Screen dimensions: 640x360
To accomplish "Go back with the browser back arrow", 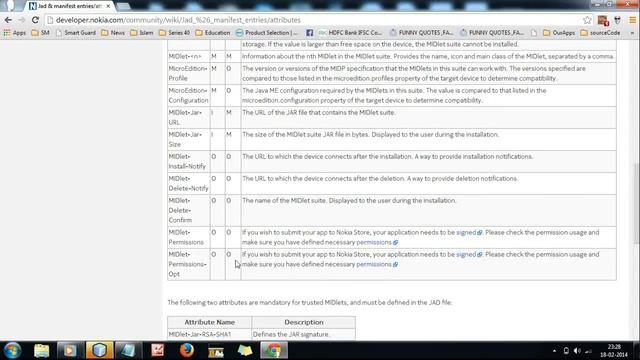I will [8, 20].
